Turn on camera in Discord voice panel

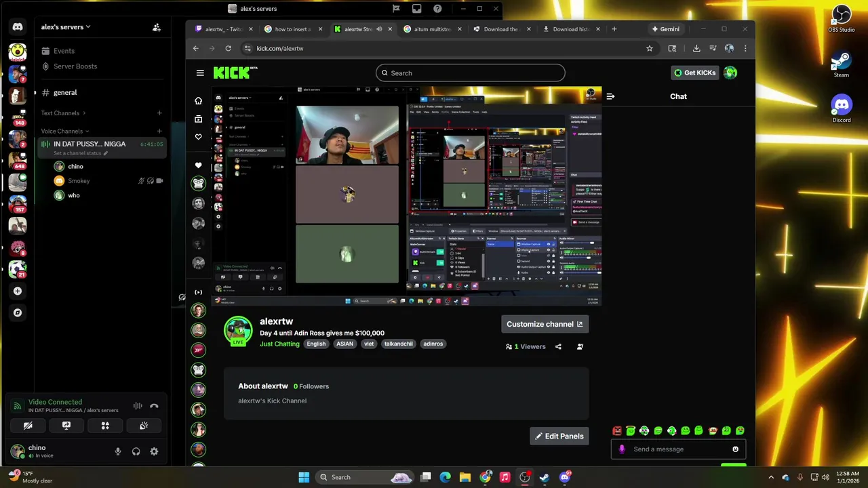point(28,426)
